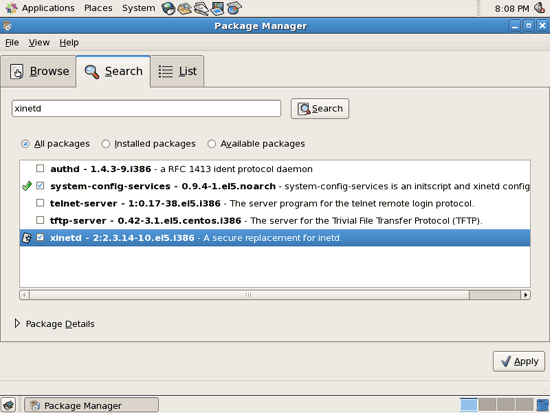Screen dimensions: 550x413
Task: Click the Package Manager title bar icon
Action: pos(7,26)
